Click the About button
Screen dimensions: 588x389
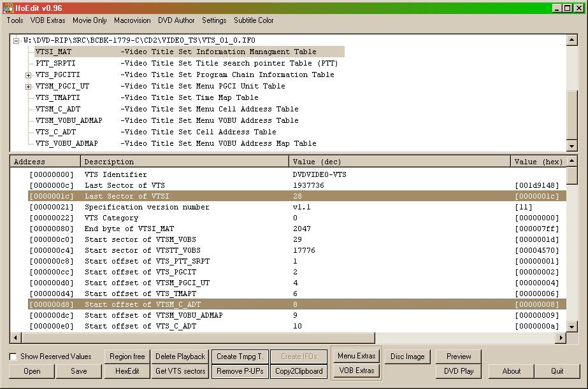pyautogui.click(x=512, y=371)
